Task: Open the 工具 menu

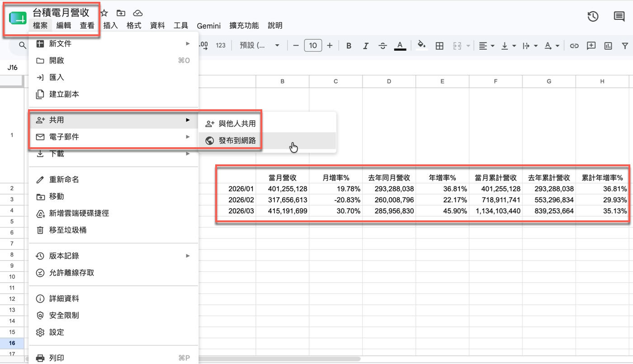Action: click(181, 26)
